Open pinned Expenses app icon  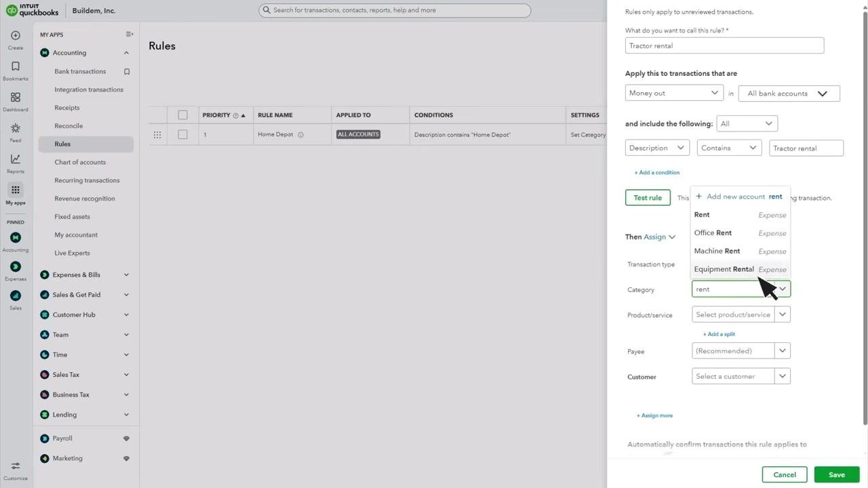pyautogui.click(x=16, y=266)
